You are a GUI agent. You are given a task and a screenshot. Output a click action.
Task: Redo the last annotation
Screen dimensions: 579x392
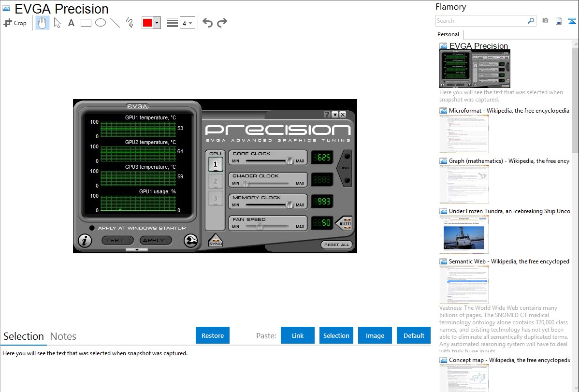click(222, 23)
